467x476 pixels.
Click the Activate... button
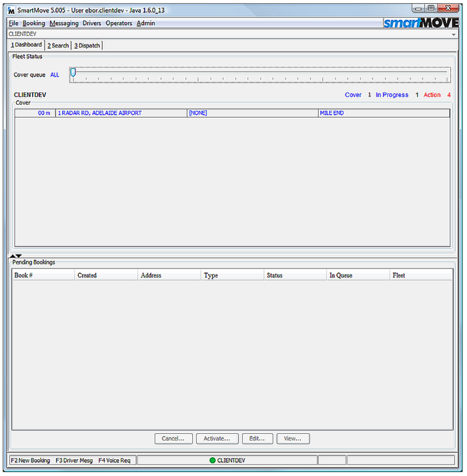click(217, 439)
